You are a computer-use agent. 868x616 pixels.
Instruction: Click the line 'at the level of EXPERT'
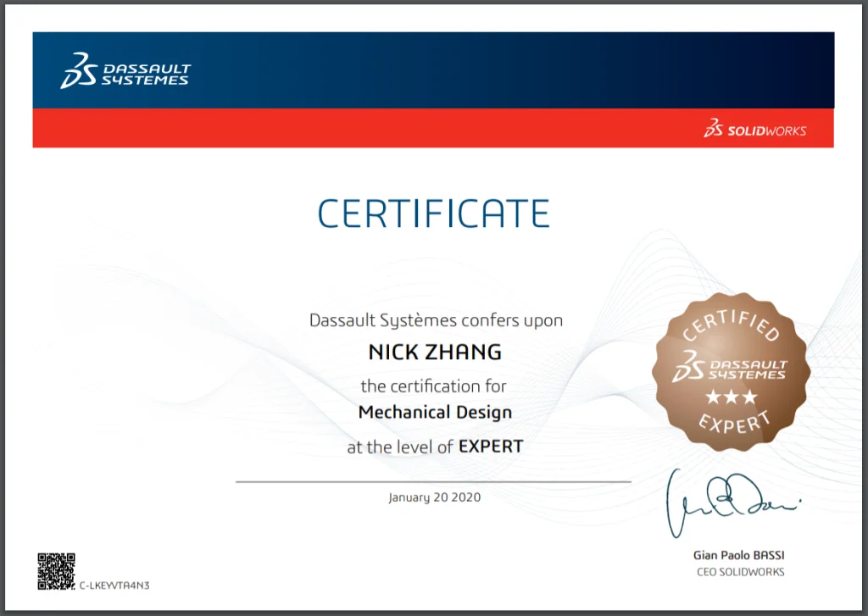[x=435, y=446]
